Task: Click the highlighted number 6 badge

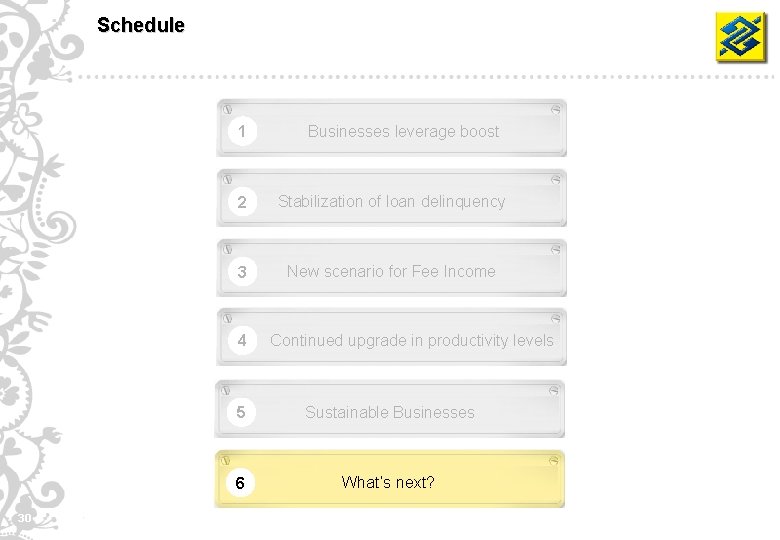Action: pyautogui.click(x=241, y=483)
